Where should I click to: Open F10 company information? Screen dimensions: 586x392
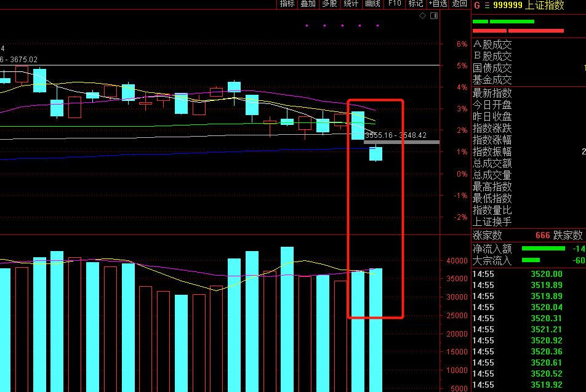coord(394,4)
